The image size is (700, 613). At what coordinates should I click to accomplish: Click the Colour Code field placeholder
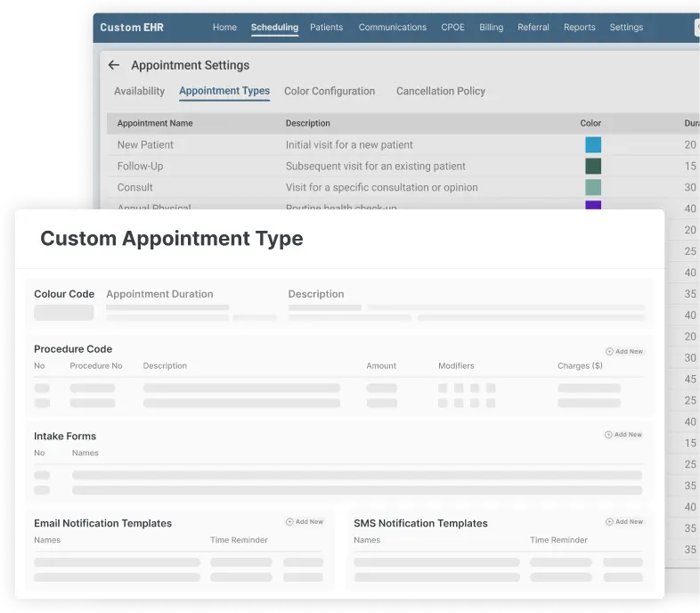[64, 313]
